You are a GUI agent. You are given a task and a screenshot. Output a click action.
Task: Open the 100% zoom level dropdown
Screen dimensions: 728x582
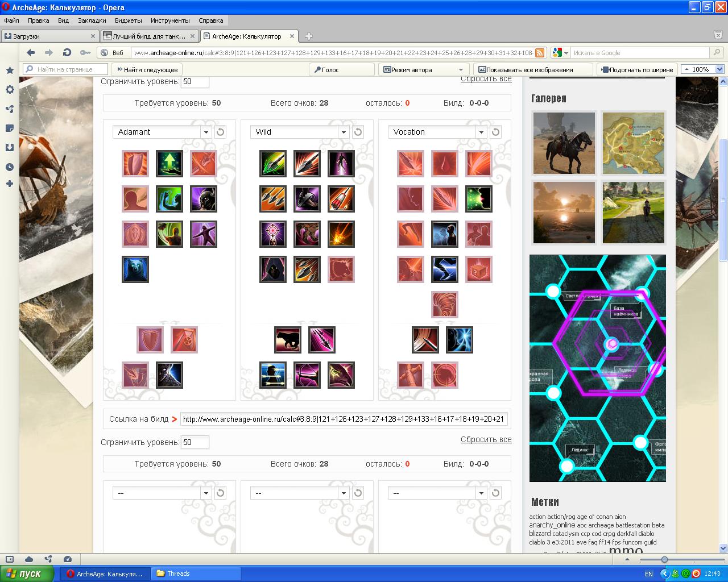tap(719, 69)
